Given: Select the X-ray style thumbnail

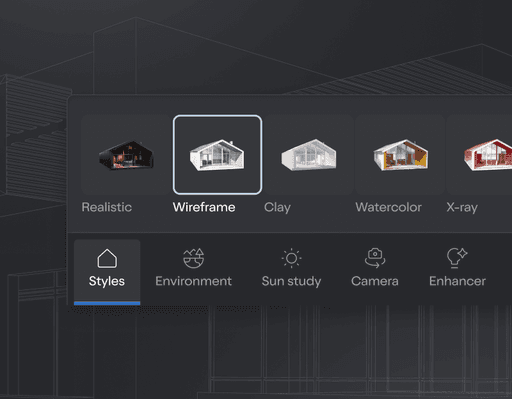Looking at the screenshot, I should pyautogui.click(x=479, y=155).
